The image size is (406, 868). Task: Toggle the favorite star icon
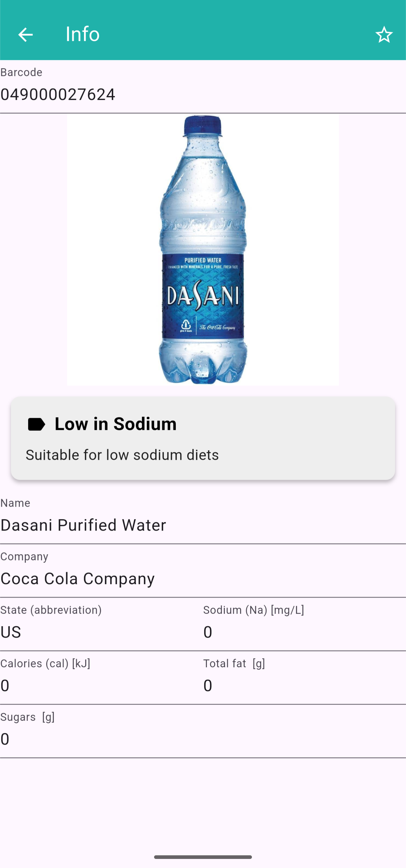(x=384, y=35)
